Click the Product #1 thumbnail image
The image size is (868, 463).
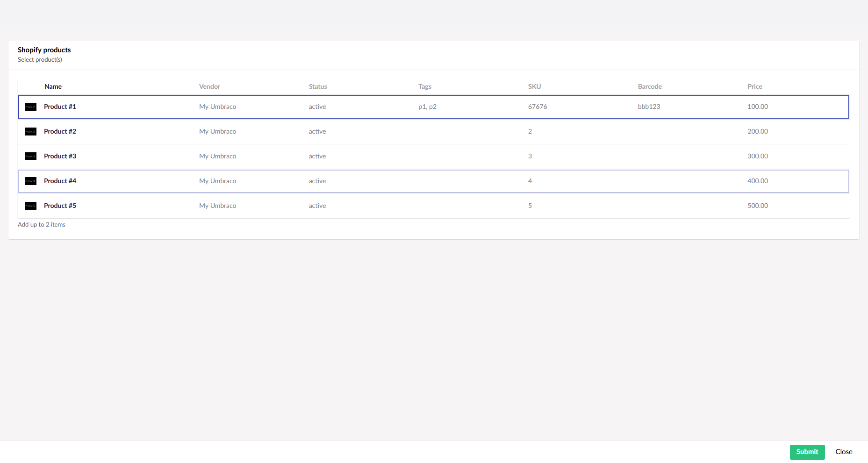(30, 107)
